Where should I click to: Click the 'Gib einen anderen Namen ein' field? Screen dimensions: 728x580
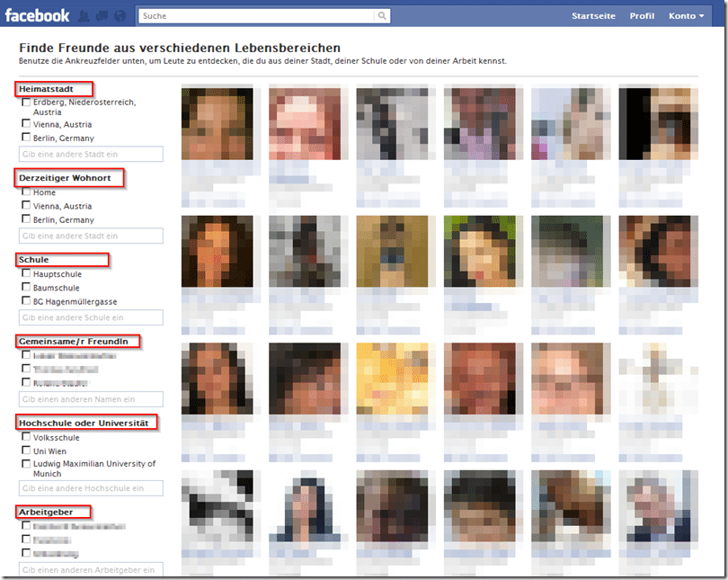point(91,399)
